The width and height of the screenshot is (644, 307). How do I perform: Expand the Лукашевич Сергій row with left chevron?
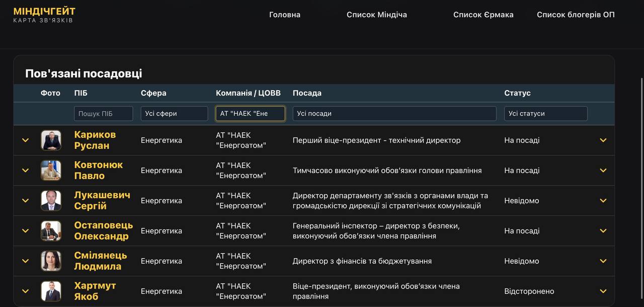pyautogui.click(x=26, y=201)
